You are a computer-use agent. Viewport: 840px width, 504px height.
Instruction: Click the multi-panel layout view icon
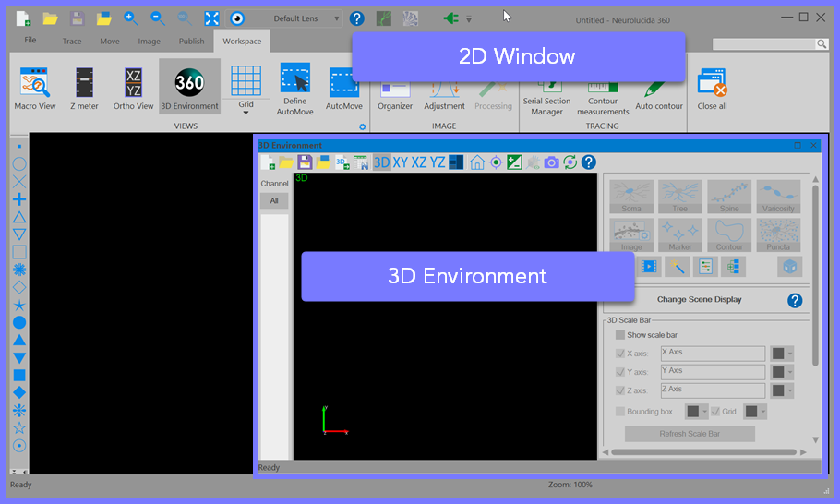[x=456, y=162]
